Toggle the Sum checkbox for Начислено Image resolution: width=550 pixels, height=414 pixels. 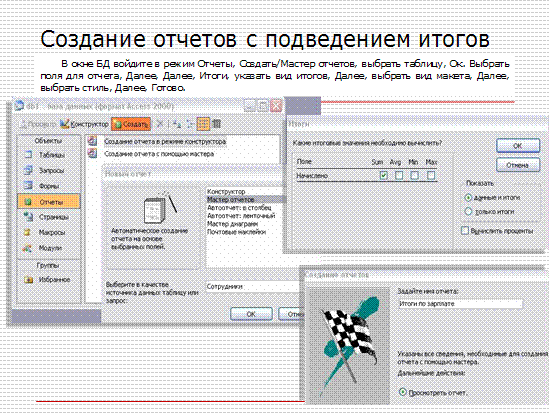[384, 175]
